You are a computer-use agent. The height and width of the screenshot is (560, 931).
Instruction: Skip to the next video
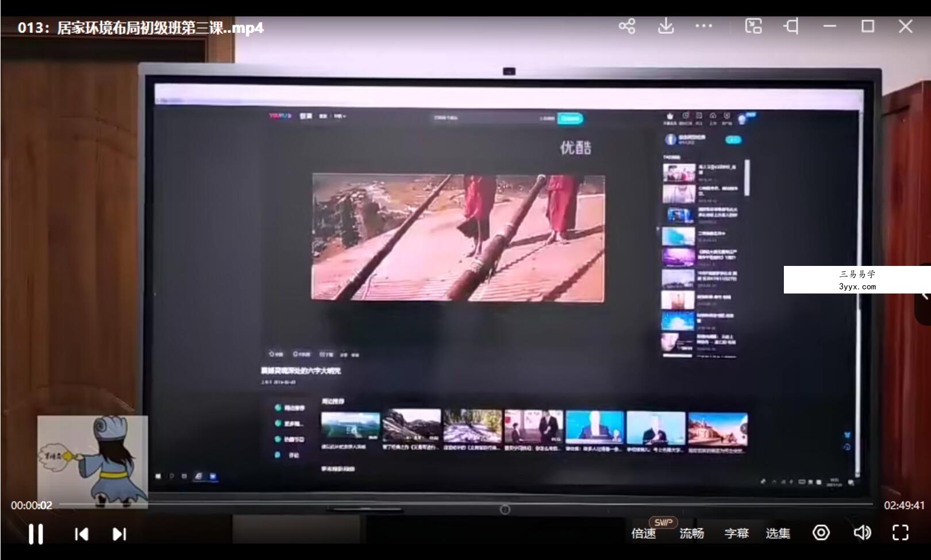(119, 534)
